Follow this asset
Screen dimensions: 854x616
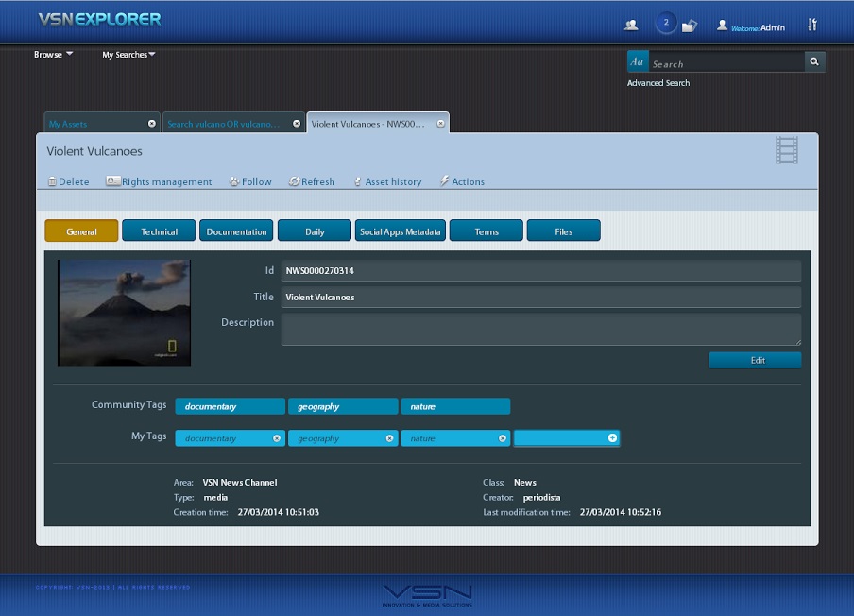[x=250, y=182]
